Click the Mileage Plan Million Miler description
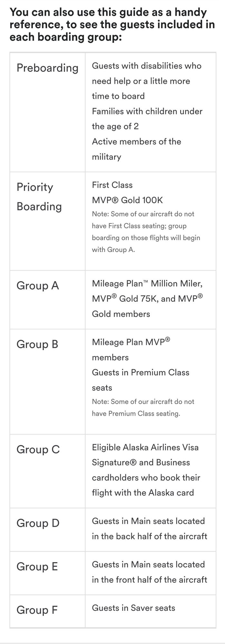 147,298
